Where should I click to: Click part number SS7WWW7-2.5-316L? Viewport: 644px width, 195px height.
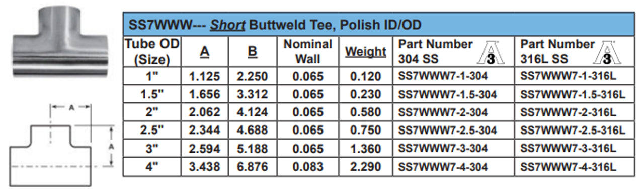[x=573, y=131]
